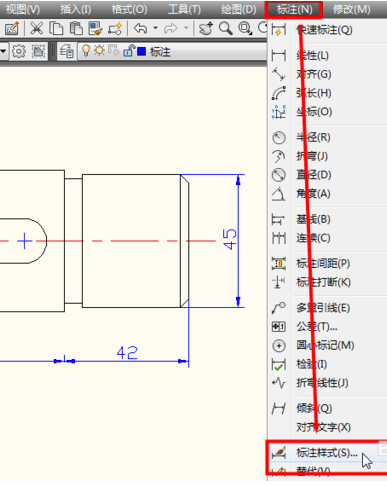
Task: Click the Match Properties brush icon
Action: 96,29
